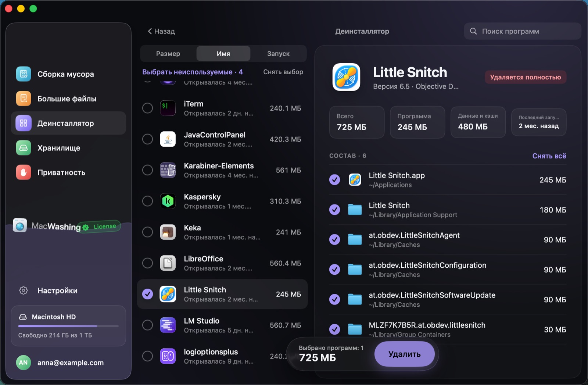Image resolution: width=588 pixels, height=385 pixels.
Task: Click the Удаляется полностью badge
Action: coord(526,77)
